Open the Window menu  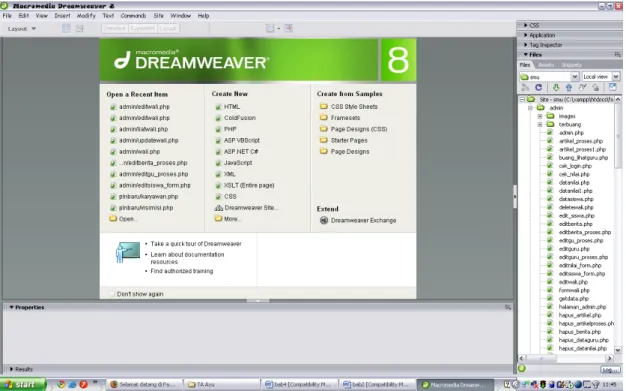tap(180, 16)
